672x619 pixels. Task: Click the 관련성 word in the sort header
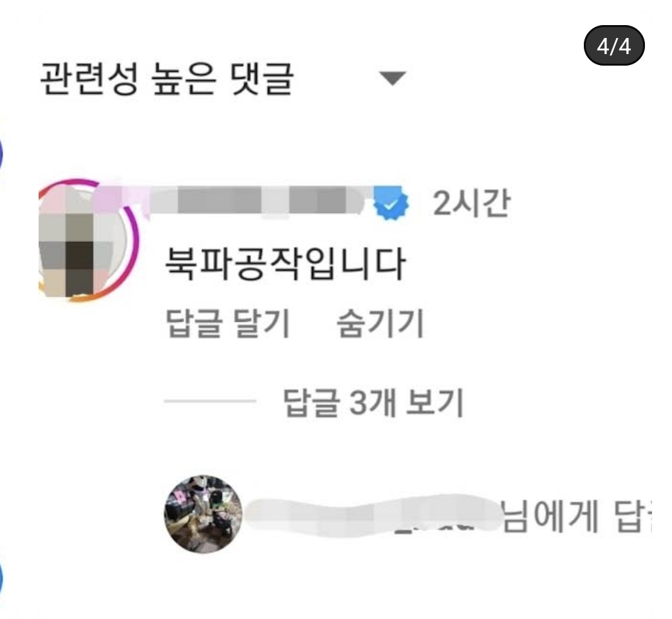[x=89, y=78]
